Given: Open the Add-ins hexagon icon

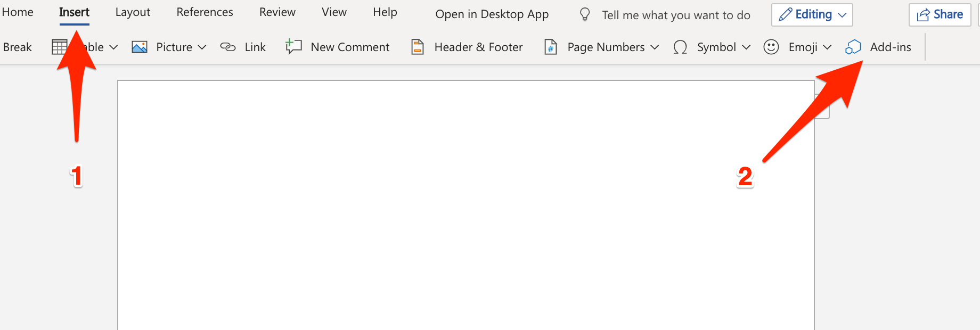Looking at the screenshot, I should tap(853, 47).
